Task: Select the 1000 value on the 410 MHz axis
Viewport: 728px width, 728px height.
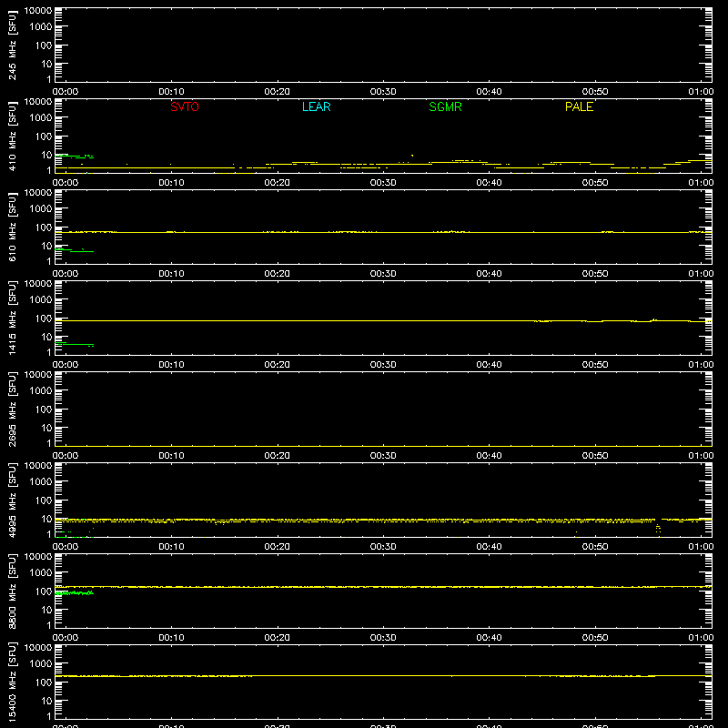Action: tap(41, 118)
